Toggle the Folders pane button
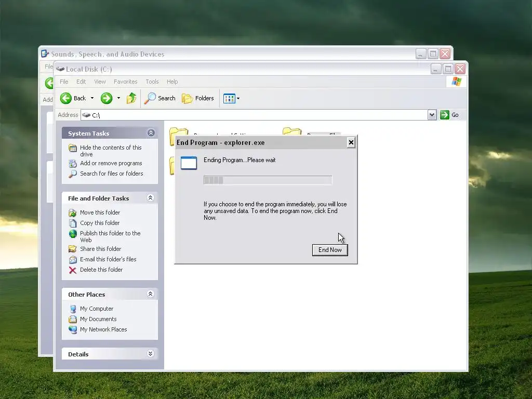 [198, 98]
